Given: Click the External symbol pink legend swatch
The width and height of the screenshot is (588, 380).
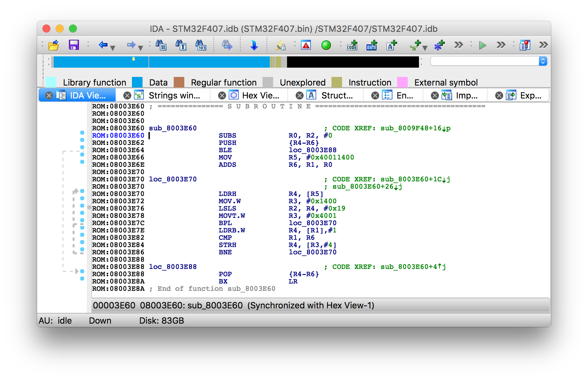Looking at the screenshot, I should coord(402,82).
